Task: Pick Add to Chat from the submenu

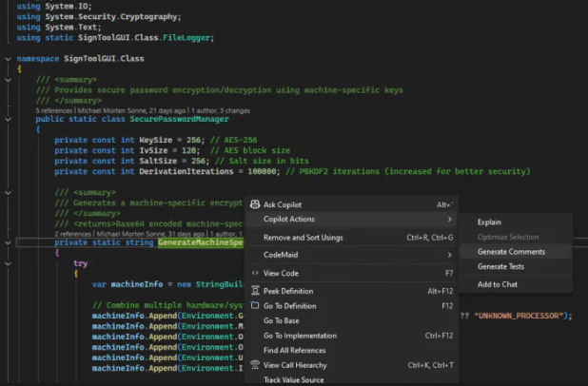Action: click(x=497, y=284)
